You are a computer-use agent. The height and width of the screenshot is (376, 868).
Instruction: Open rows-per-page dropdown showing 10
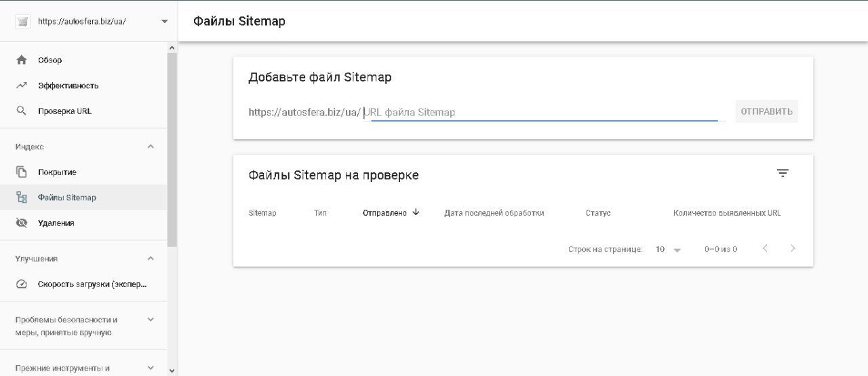[668, 249]
